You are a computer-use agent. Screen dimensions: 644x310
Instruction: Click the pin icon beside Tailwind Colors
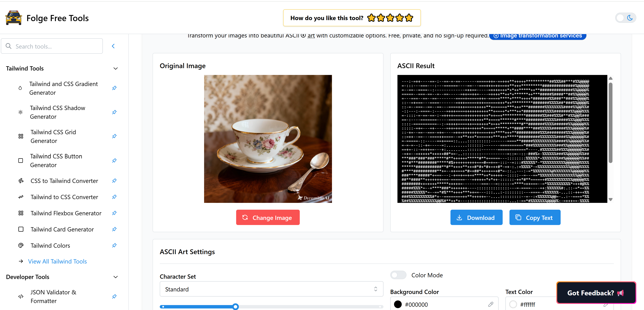(114, 245)
